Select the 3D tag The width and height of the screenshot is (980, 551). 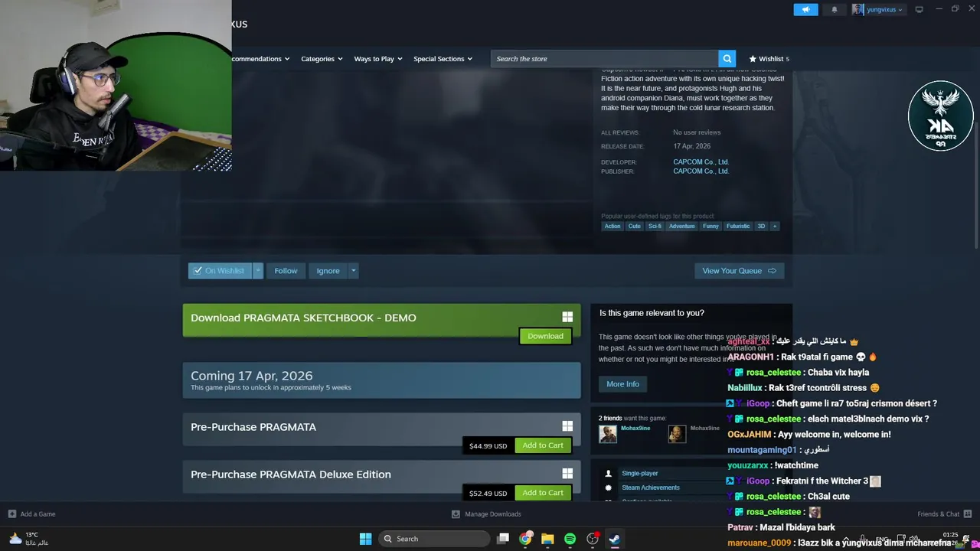point(761,226)
